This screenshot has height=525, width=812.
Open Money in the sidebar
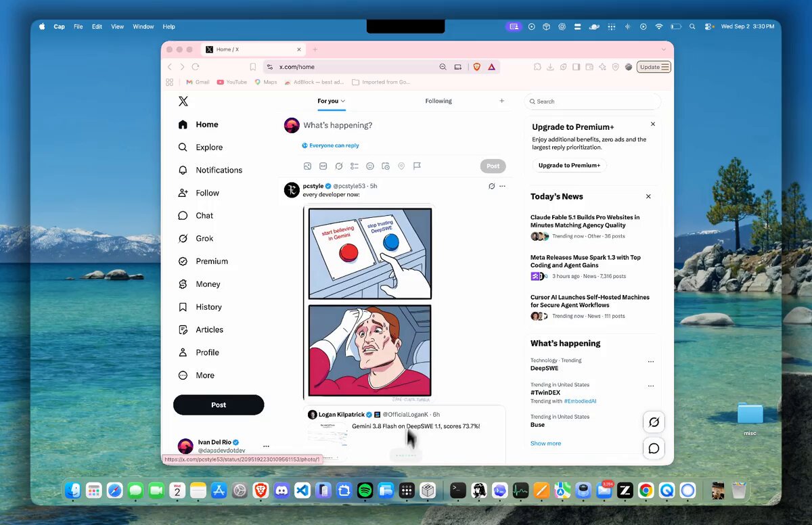(x=199, y=284)
